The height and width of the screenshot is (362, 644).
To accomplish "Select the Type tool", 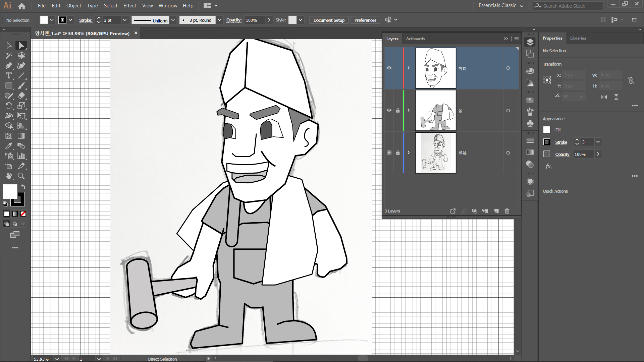I will pyautogui.click(x=9, y=76).
